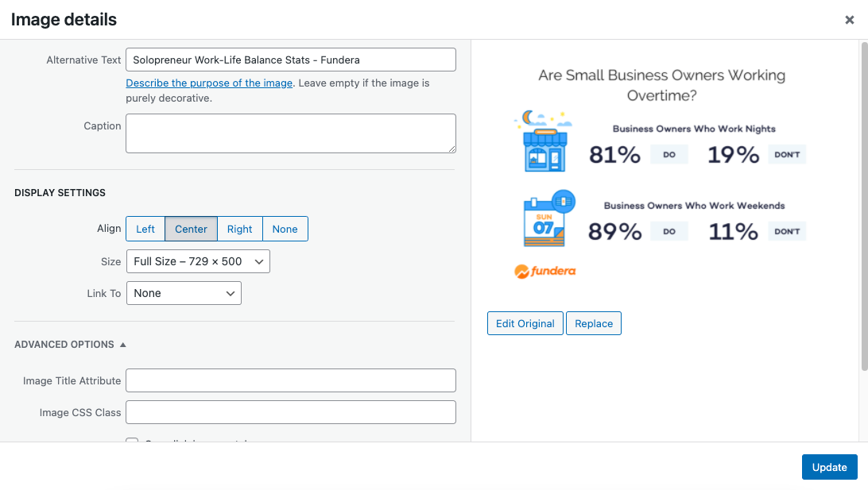The image size is (868, 490).
Task: Close the Image details dialog
Action: (x=849, y=20)
